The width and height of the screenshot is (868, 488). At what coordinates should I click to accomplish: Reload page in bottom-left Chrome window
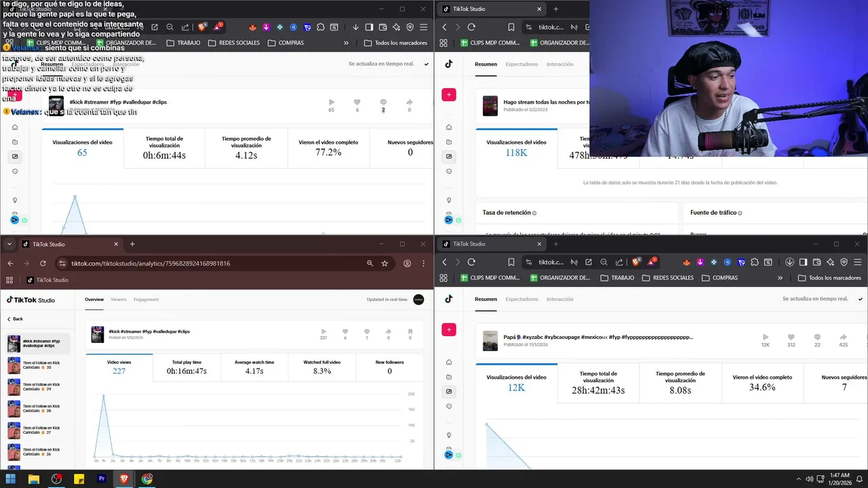pos(43,263)
